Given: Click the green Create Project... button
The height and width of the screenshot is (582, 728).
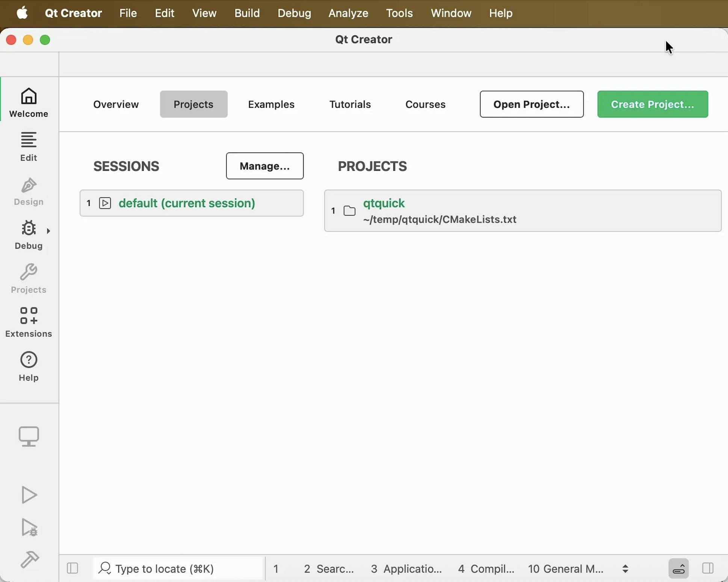Looking at the screenshot, I should point(652,104).
